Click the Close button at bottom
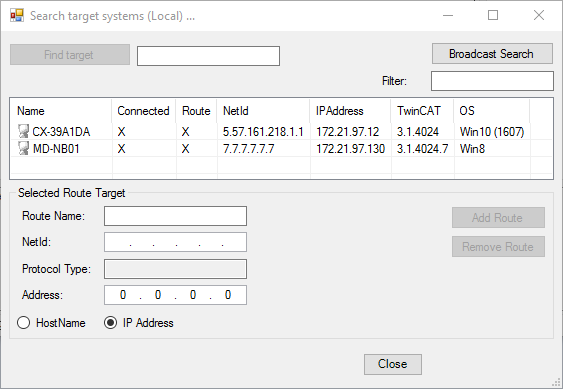Viewport: 563px width, 389px height. (393, 364)
